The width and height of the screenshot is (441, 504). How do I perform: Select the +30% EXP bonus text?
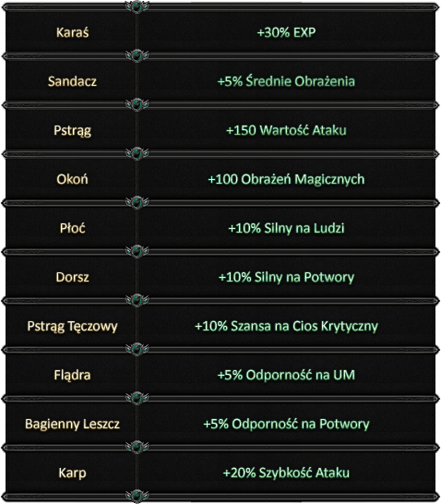pos(286,32)
